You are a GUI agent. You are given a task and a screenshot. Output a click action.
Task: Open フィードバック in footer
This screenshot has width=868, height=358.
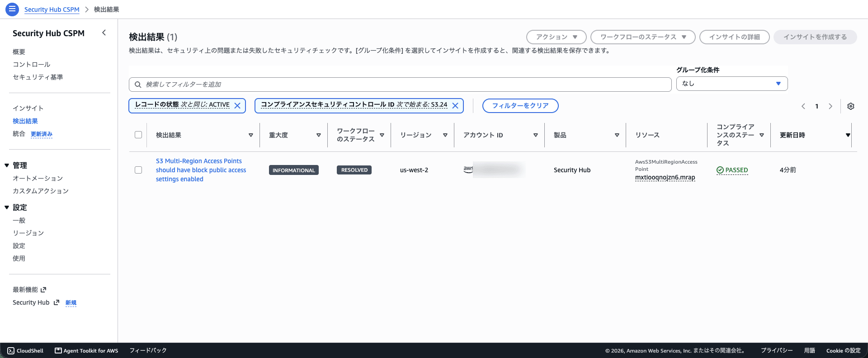148,350
